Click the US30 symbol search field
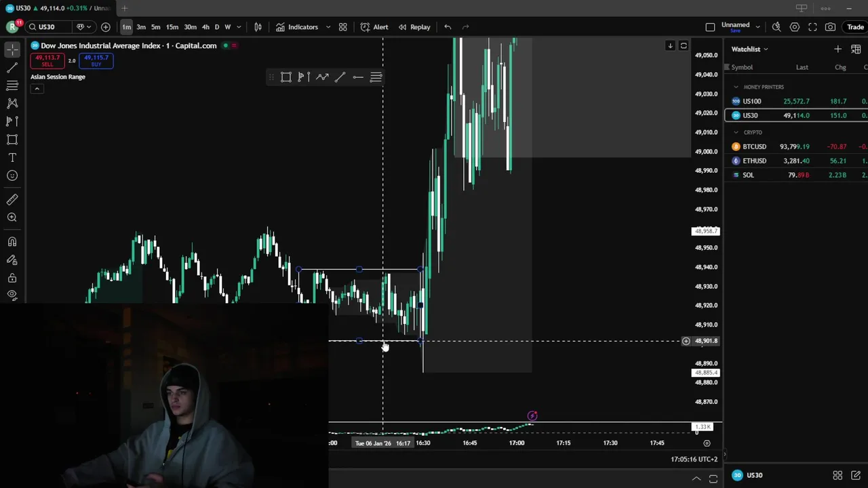 point(49,27)
